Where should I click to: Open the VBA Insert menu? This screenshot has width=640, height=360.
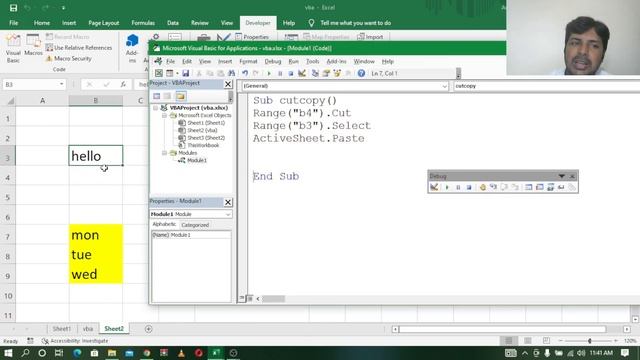[225, 62]
